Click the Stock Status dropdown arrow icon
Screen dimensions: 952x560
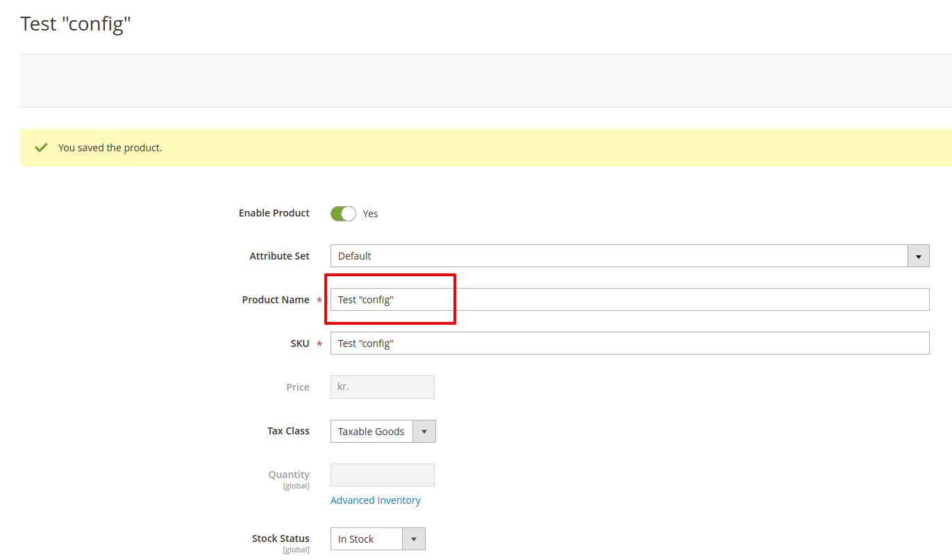414,538
